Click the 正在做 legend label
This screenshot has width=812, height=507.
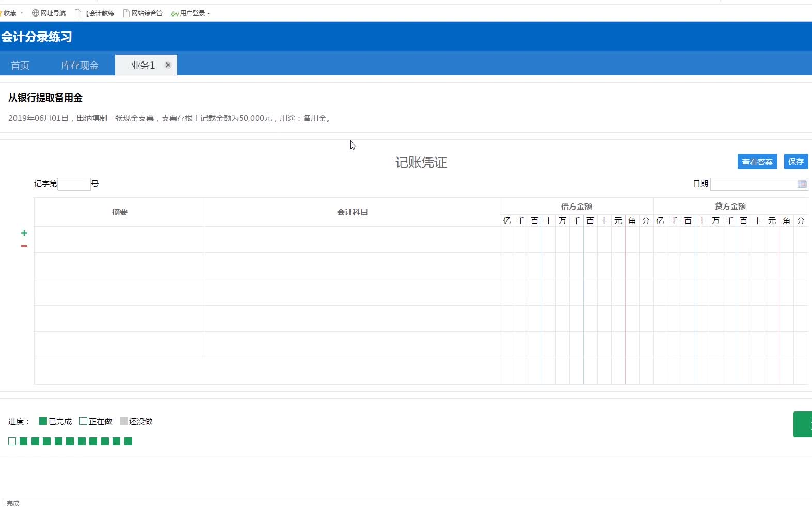click(100, 421)
